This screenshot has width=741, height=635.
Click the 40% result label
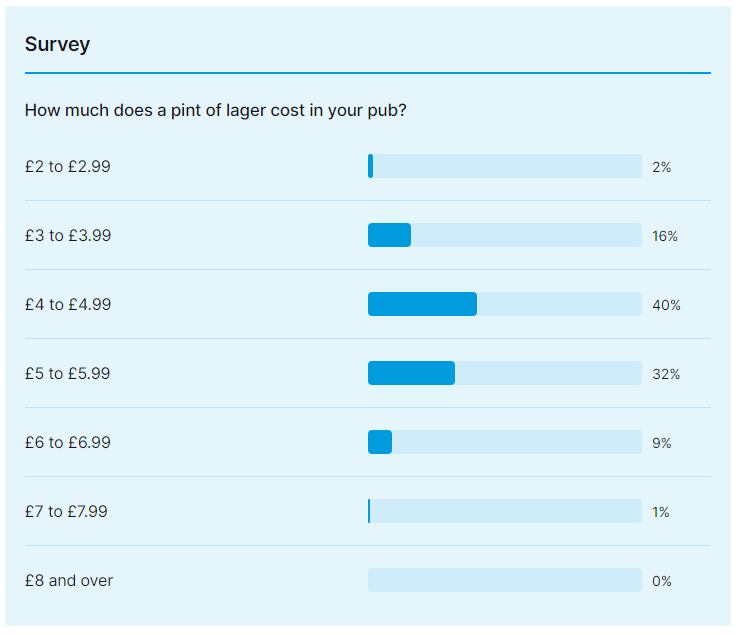point(666,305)
